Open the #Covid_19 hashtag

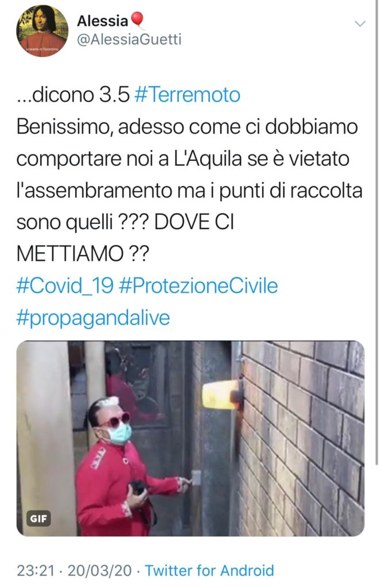[65, 286]
